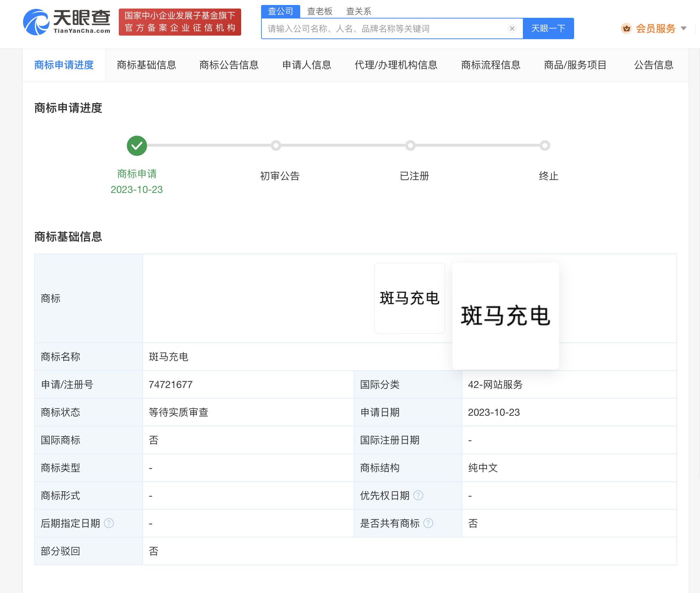Click help icon next to 后期指定日期
The width and height of the screenshot is (700, 593).
(x=109, y=523)
